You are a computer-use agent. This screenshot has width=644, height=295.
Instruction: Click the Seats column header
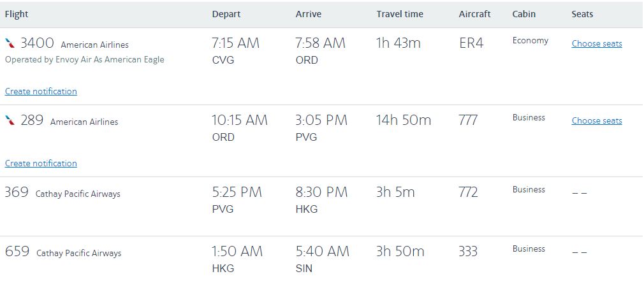point(582,14)
